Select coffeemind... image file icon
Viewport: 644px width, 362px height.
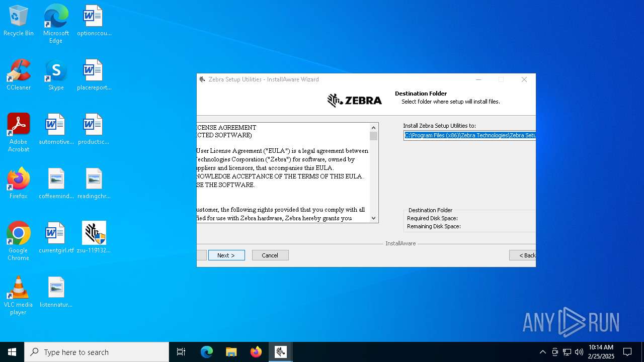pyautogui.click(x=56, y=184)
